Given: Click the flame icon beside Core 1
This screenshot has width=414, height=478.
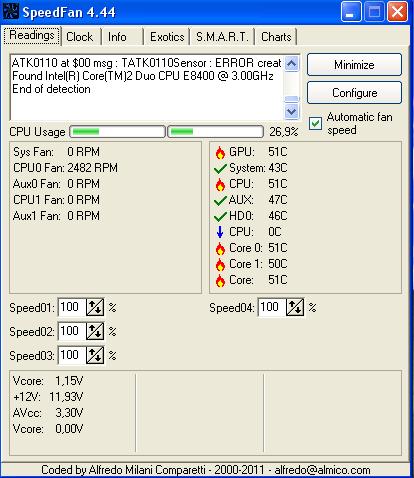Looking at the screenshot, I should pos(220,264).
